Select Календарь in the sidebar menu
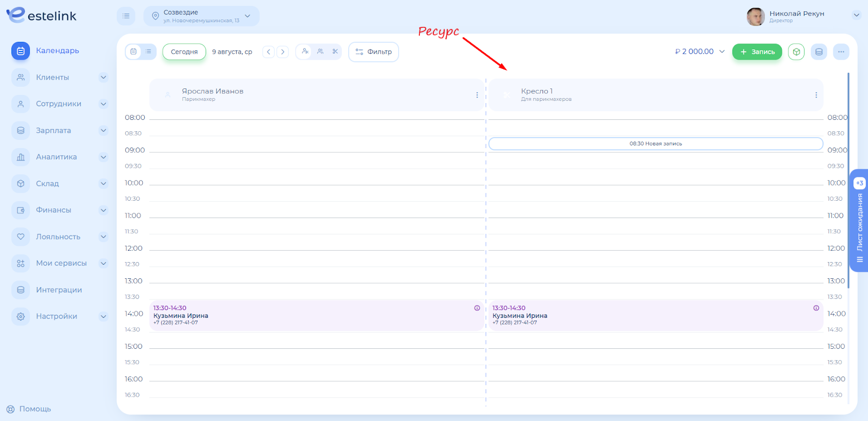Viewport: 868px width, 421px height. coord(57,50)
